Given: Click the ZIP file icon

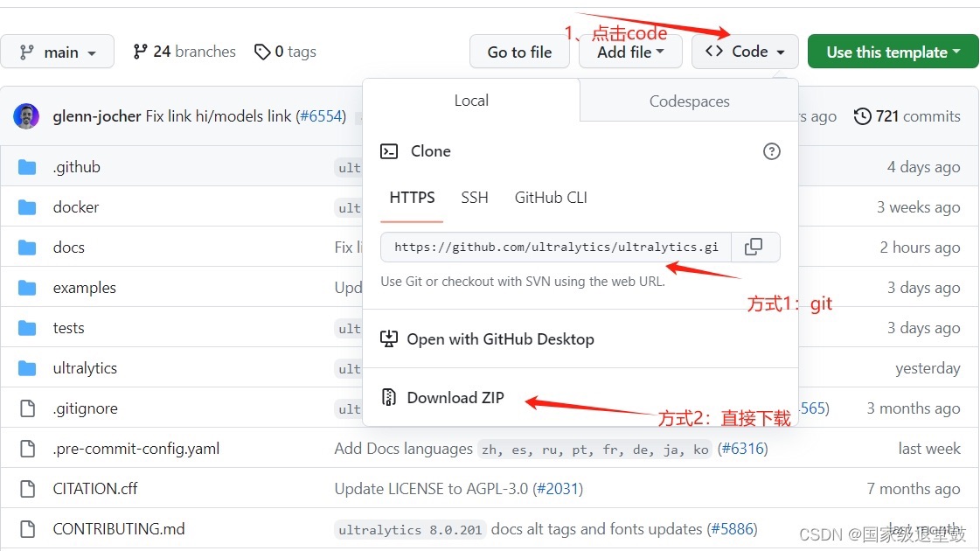Looking at the screenshot, I should 389,397.
